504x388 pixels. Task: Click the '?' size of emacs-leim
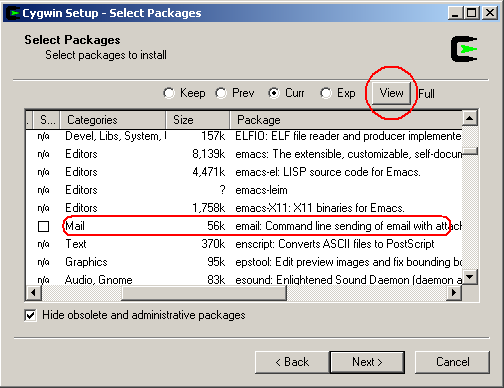[x=222, y=190]
